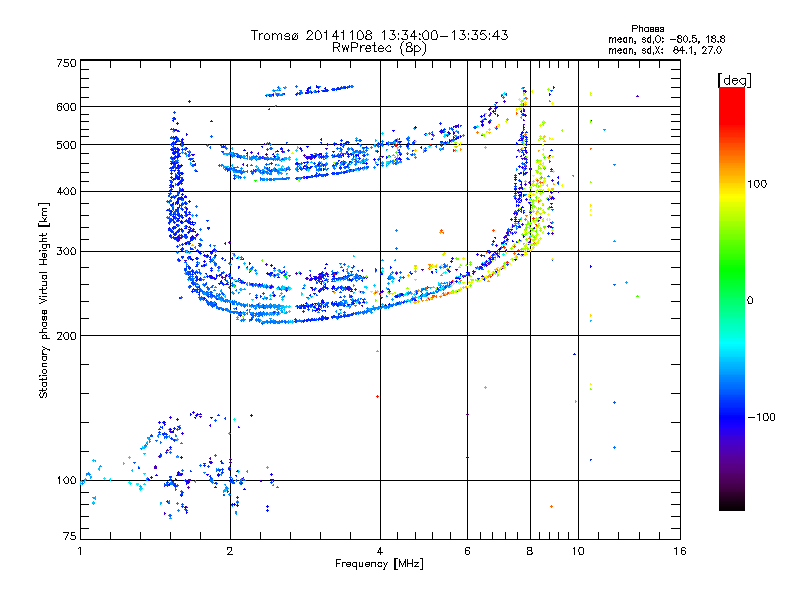This screenshot has height=600, width=800.
Task: Click the '[deg]' colorbar unit label
Action: tap(734, 80)
